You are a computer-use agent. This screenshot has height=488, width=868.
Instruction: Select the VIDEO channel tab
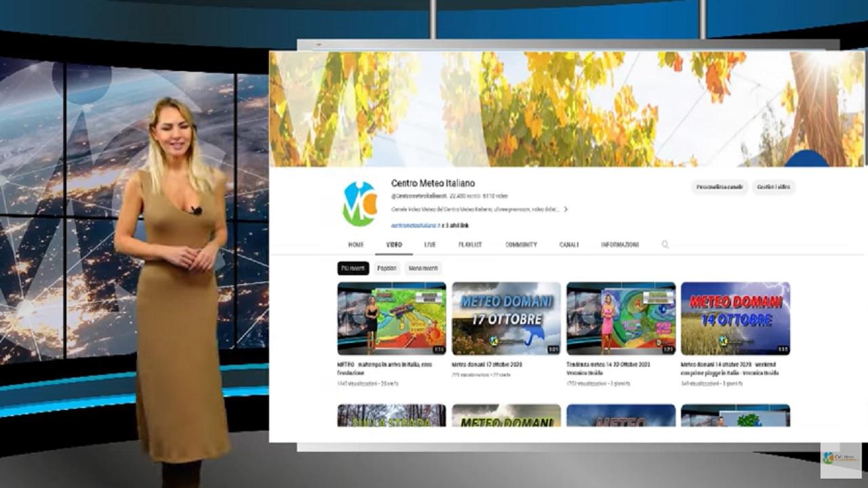(394, 245)
